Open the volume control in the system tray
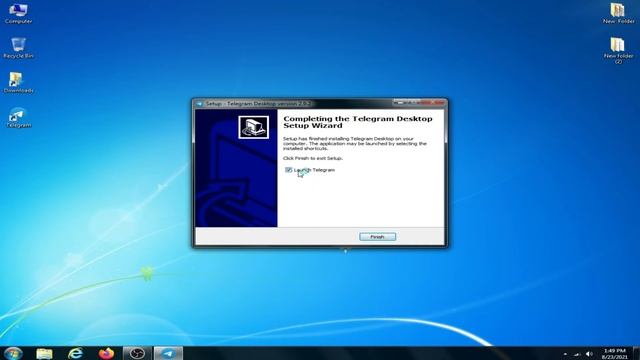The image size is (640, 360). 589,354
